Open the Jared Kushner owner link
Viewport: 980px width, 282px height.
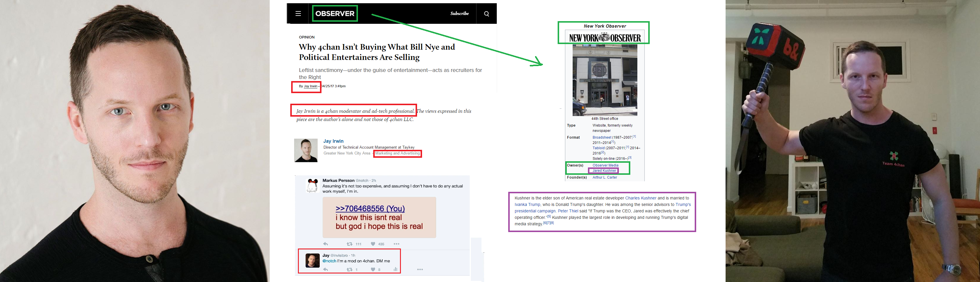click(604, 171)
